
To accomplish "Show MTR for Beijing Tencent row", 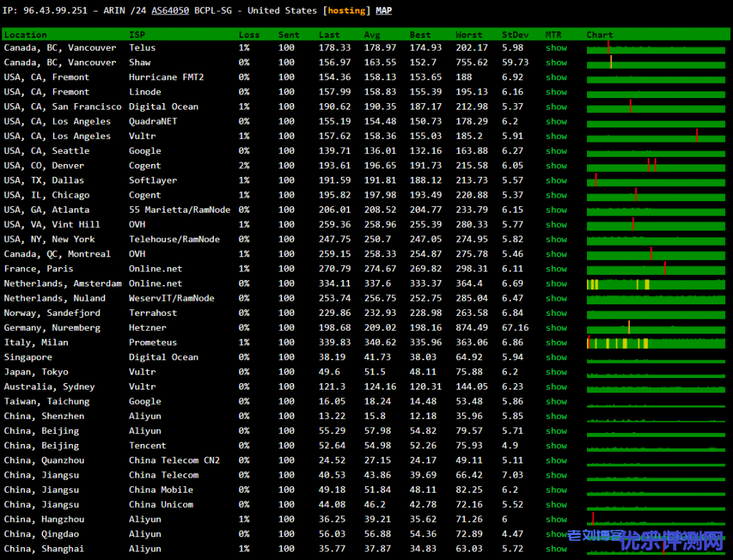I will pos(555,445).
